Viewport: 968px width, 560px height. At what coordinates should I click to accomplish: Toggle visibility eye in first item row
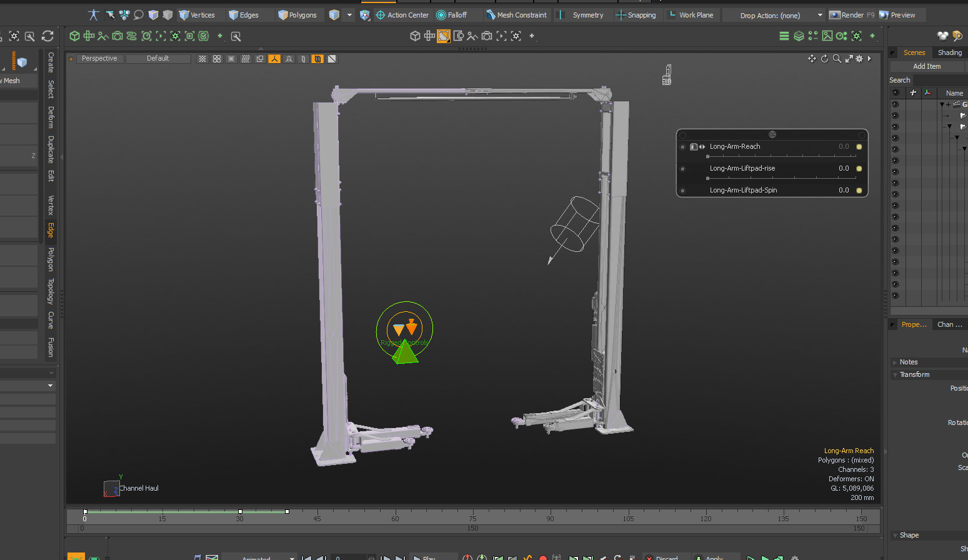896,104
